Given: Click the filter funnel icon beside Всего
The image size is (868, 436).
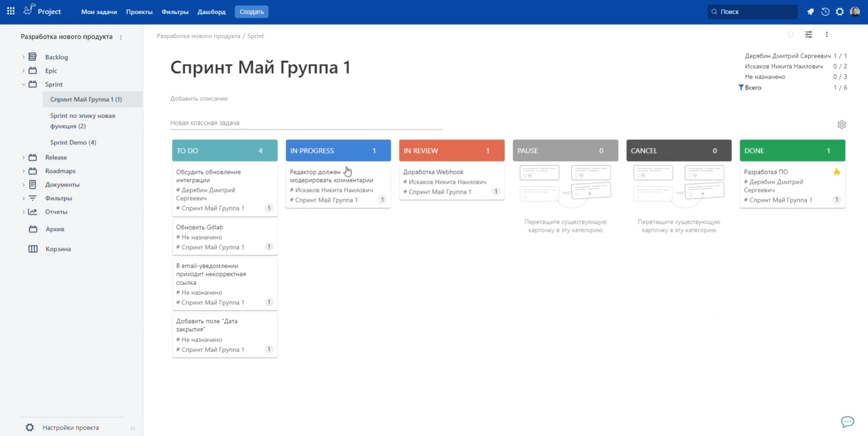Looking at the screenshot, I should pos(741,87).
